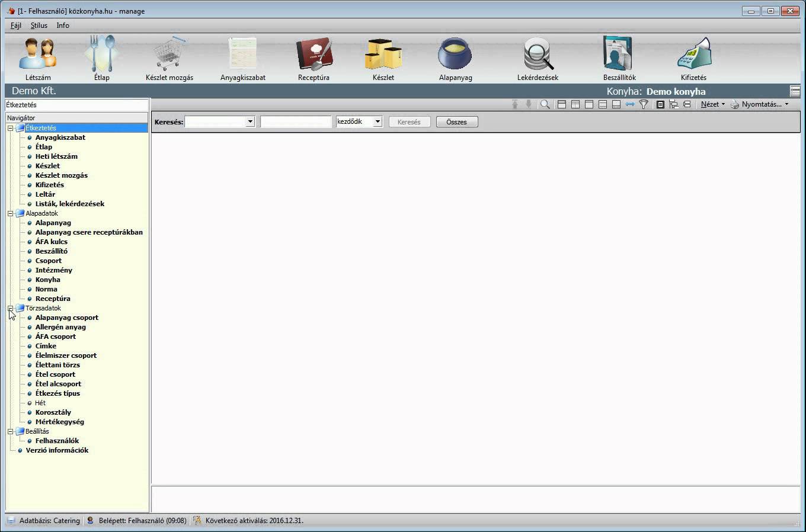Screen dimensions: 806x532
Task: Click the search text input field
Action: tap(295, 121)
